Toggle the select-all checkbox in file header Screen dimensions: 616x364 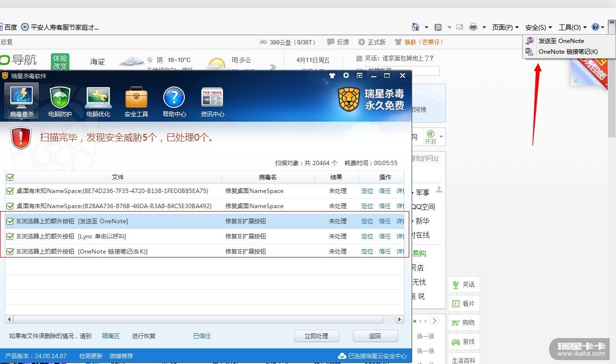click(10, 177)
